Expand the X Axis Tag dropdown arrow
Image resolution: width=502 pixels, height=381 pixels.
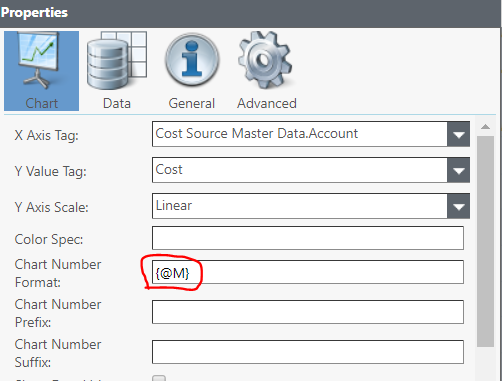click(459, 134)
